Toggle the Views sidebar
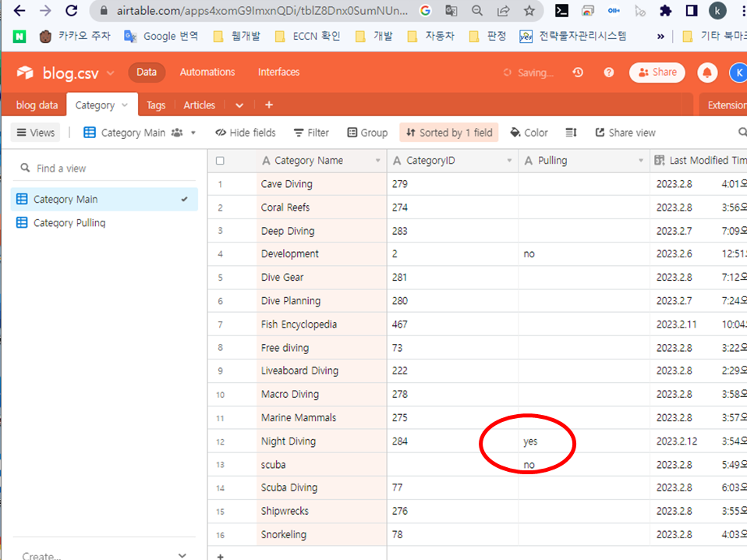 36,133
